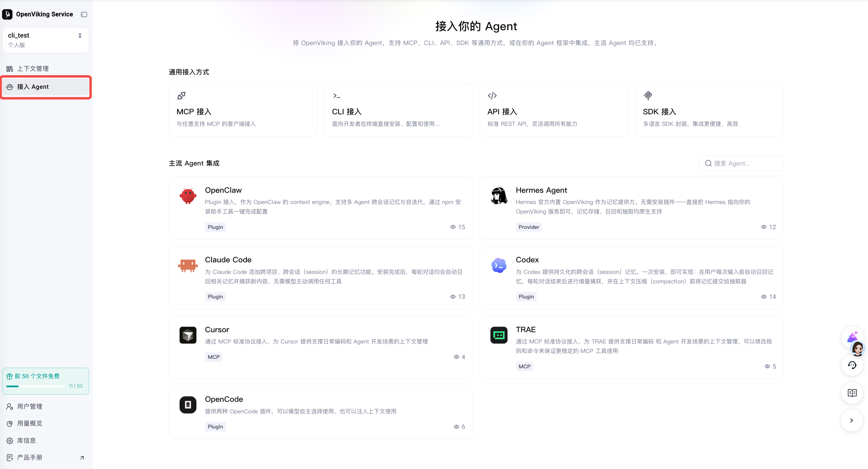Select the 接入 Agent sidebar item
The width and height of the screenshot is (868, 469).
(x=46, y=87)
